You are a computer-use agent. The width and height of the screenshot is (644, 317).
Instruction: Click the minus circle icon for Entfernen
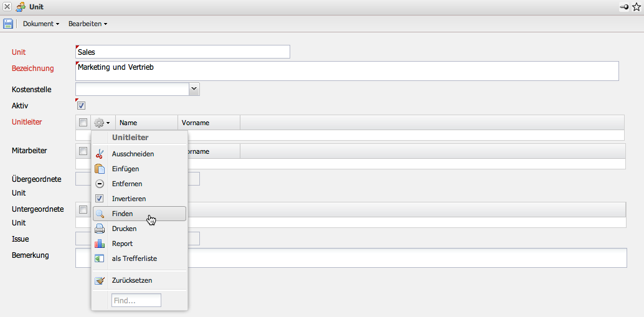[100, 184]
